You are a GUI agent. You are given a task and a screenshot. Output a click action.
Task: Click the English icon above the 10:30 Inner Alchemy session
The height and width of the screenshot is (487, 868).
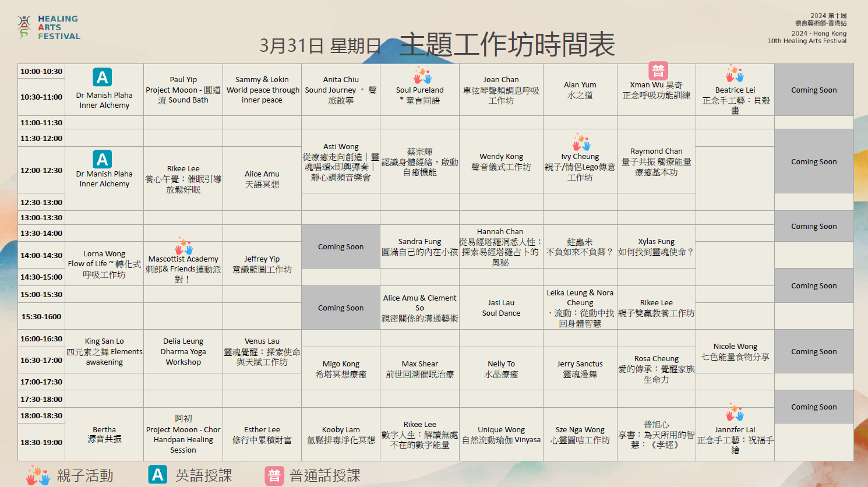[103, 77]
